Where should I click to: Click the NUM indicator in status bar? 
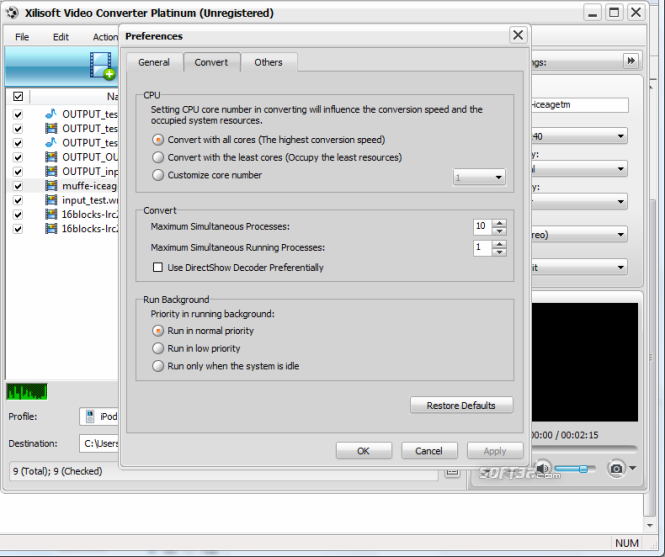point(627,543)
